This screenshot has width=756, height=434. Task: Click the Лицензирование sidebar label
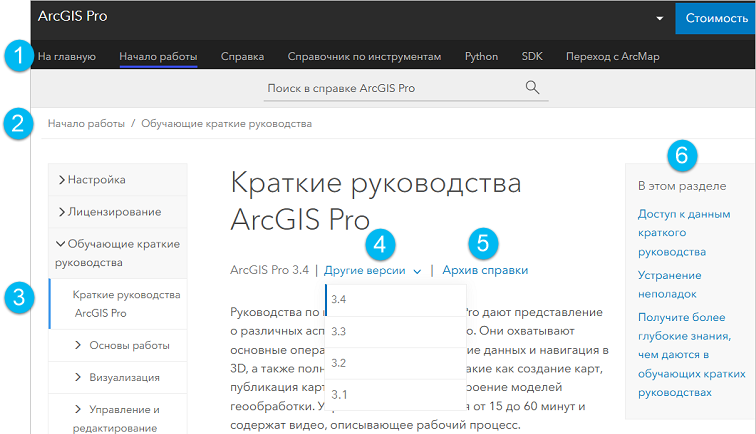[x=114, y=212]
